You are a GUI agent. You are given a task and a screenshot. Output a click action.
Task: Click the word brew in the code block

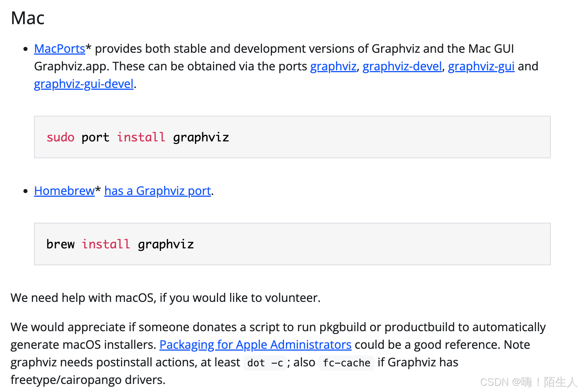[60, 244]
